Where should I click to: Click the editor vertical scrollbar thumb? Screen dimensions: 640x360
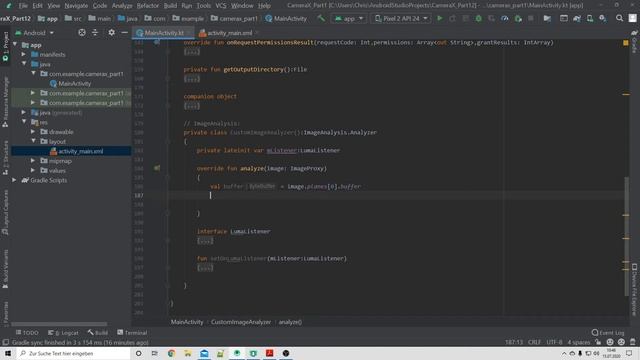coord(626,237)
